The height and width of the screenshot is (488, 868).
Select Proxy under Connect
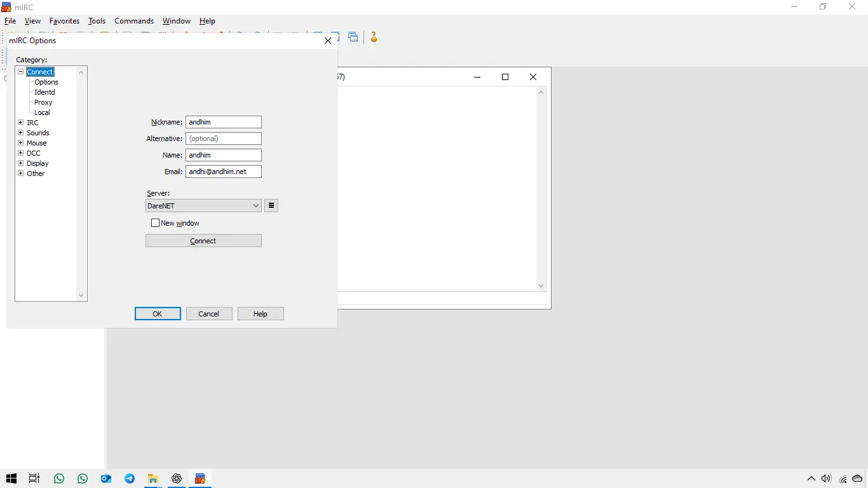[x=43, y=102]
